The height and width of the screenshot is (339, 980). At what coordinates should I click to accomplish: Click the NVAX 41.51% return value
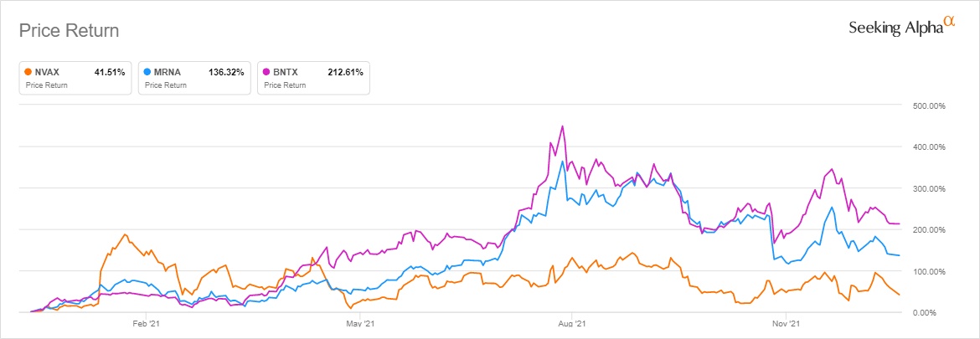point(109,73)
